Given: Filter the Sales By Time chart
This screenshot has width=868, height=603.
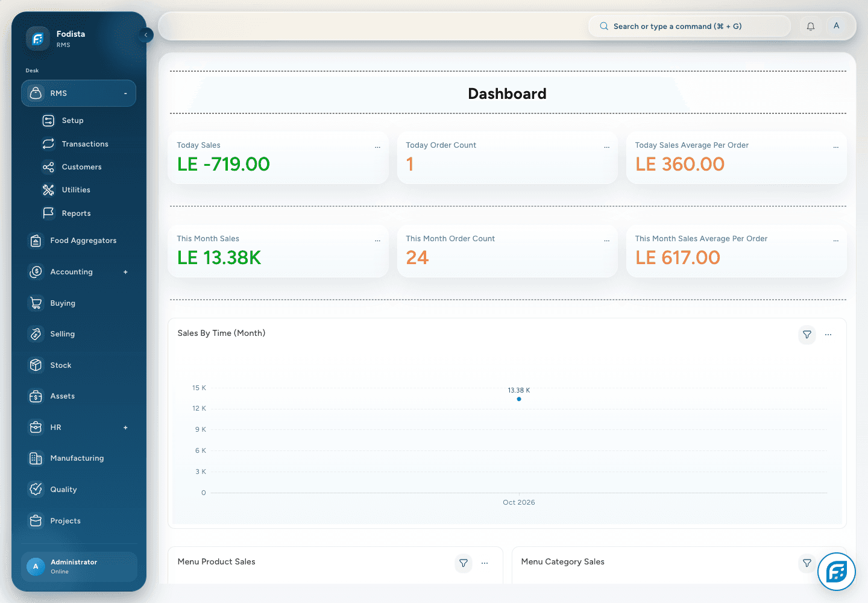Looking at the screenshot, I should pyautogui.click(x=807, y=335).
